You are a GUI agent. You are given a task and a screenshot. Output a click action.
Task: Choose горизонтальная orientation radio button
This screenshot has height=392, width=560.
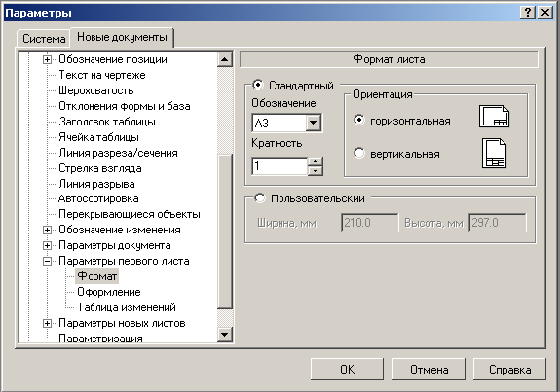point(359,120)
